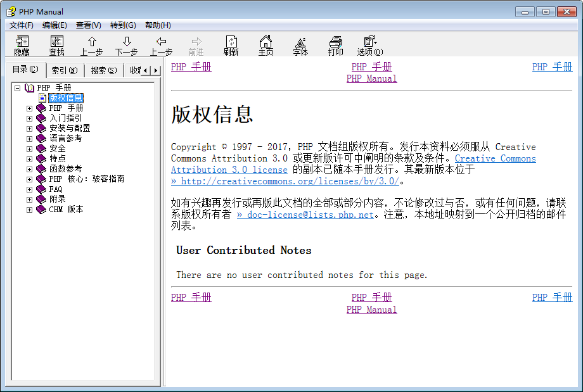Select the 语言参考 tree item
583x392 pixels.
[x=65, y=139]
